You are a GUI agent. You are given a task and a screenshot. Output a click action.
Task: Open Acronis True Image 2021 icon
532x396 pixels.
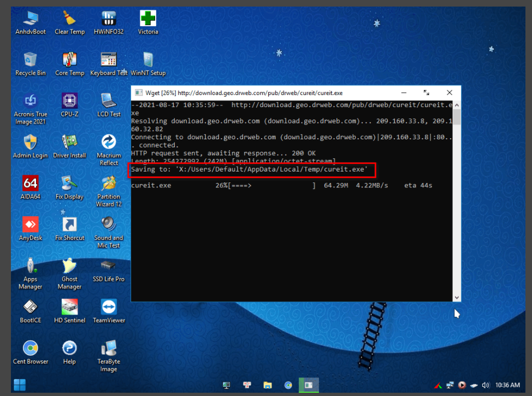[x=31, y=109]
